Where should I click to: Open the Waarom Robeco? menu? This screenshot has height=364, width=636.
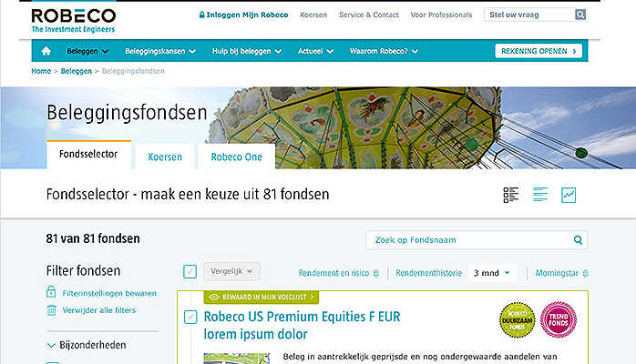click(384, 51)
